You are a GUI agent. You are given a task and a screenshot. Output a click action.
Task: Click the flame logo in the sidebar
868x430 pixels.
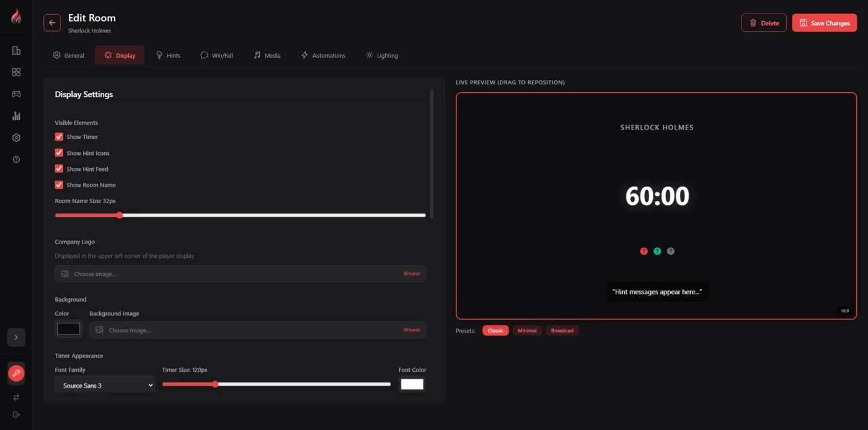point(16,17)
